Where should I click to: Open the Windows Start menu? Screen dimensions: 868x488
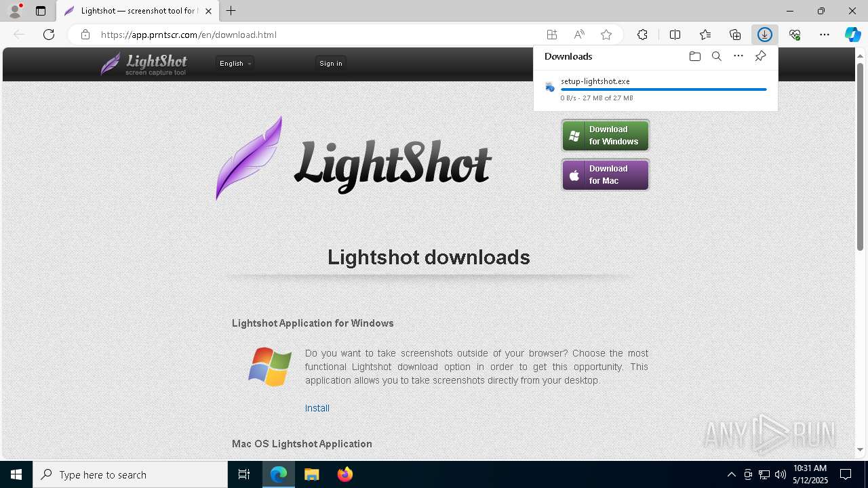(x=16, y=474)
